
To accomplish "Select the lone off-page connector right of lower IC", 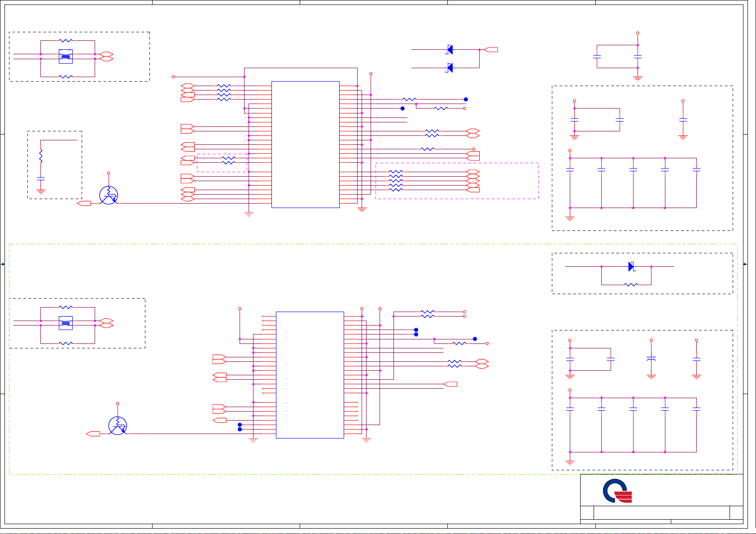I will 450,384.
